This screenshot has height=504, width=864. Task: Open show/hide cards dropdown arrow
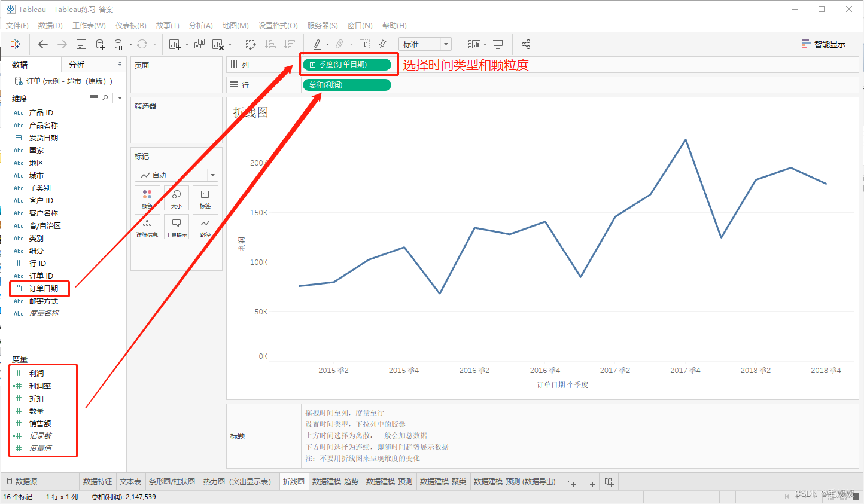click(x=485, y=45)
